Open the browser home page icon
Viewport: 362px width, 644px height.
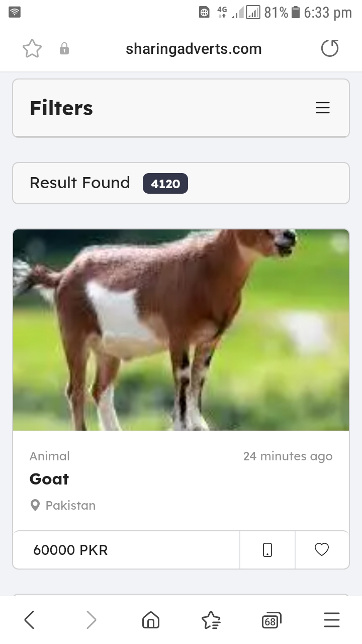[151, 620]
